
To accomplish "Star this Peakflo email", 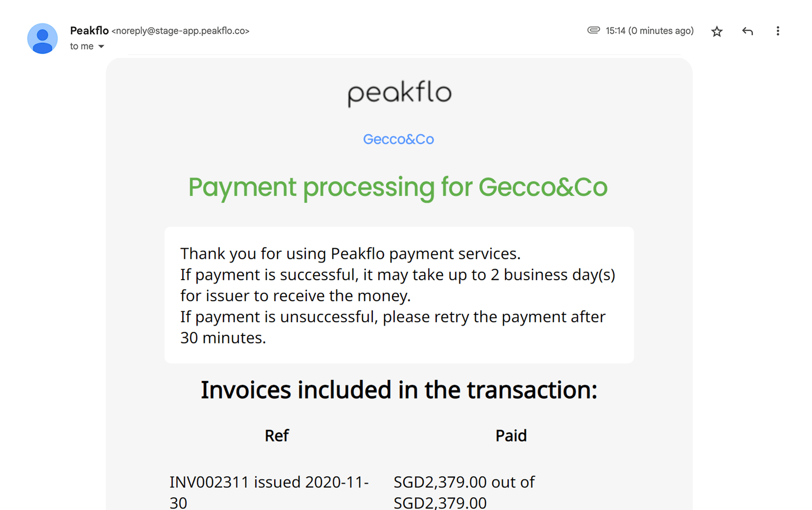I will click(x=717, y=32).
